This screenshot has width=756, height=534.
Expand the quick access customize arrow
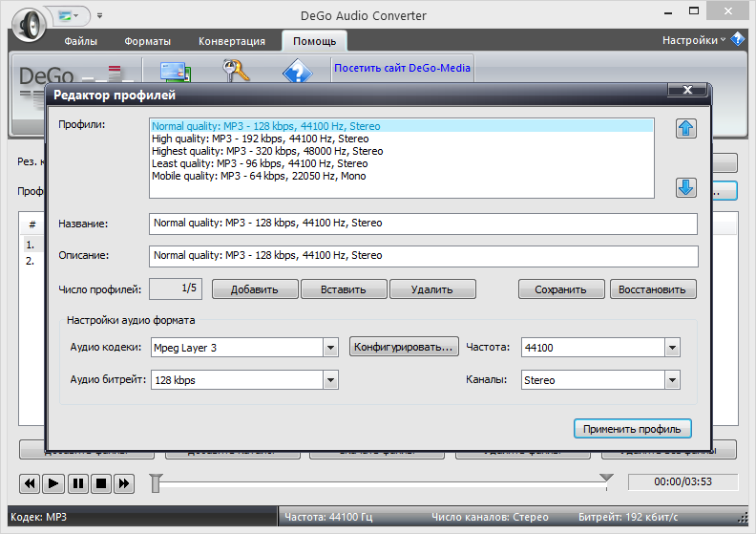[100, 15]
